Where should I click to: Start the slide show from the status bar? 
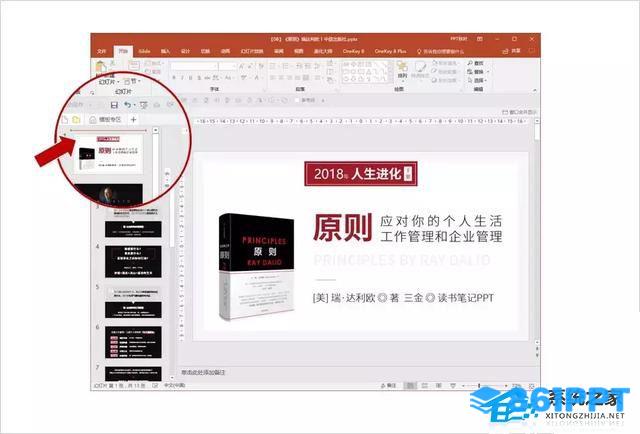point(453,385)
